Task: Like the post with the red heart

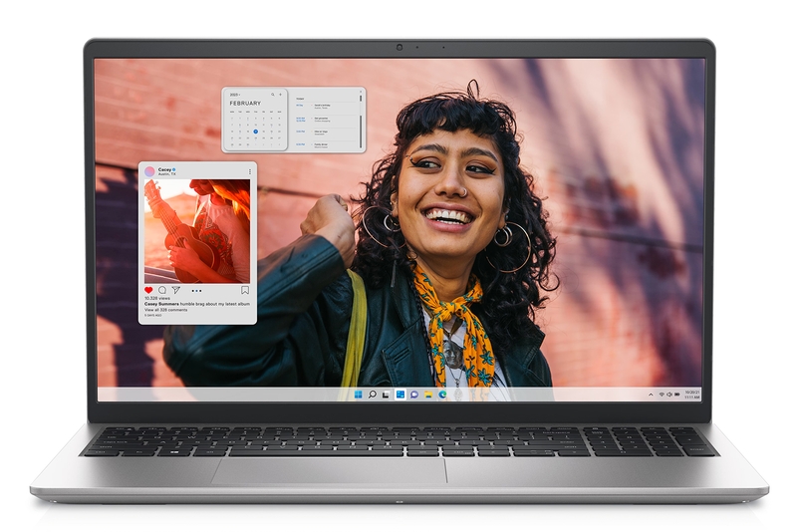Action: (149, 290)
